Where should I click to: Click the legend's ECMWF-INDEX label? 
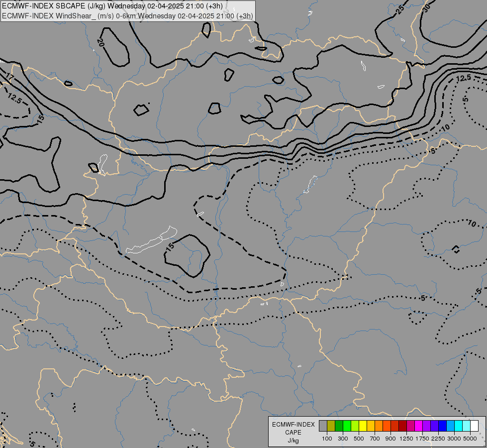pos(293,425)
